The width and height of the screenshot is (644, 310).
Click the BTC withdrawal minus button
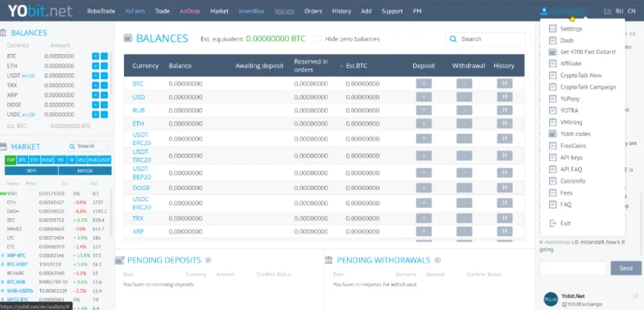464,84
